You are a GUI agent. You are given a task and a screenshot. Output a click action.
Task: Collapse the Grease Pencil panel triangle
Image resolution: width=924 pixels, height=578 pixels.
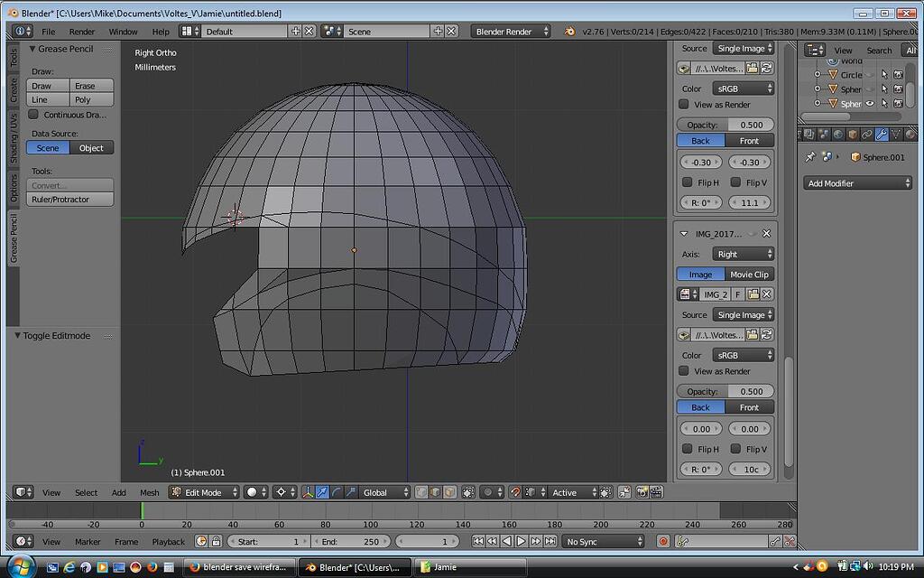32,49
